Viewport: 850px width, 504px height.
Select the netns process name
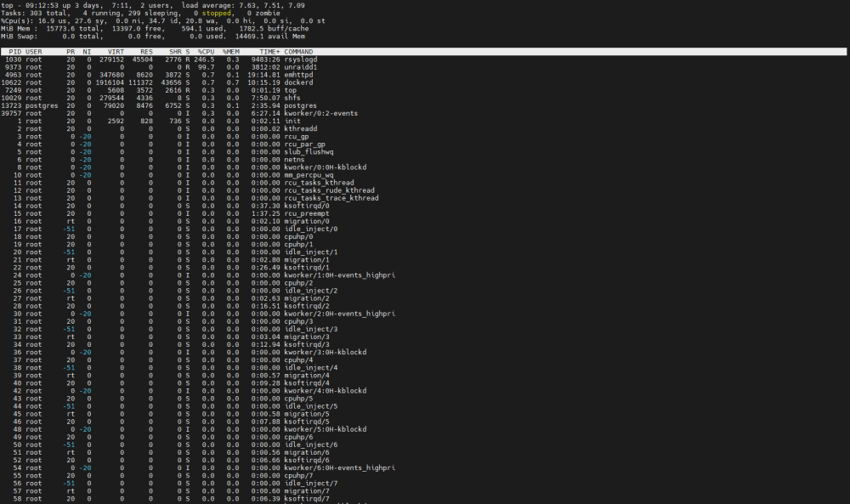pyautogui.click(x=294, y=160)
